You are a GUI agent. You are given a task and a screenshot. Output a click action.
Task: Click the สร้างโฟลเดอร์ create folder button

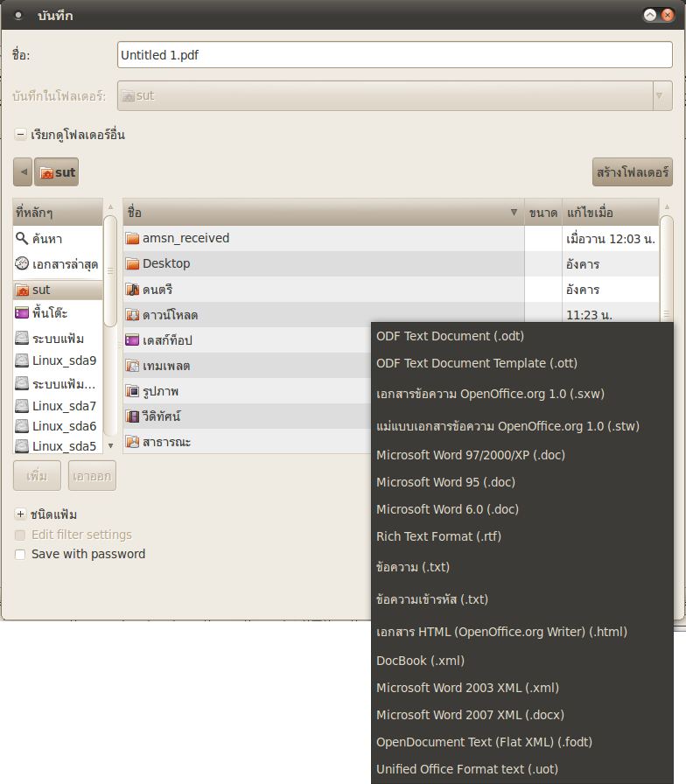tap(633, 172)
